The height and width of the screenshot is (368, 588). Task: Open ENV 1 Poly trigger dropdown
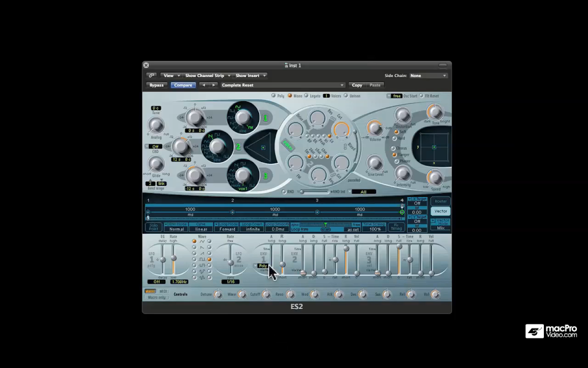261,266
